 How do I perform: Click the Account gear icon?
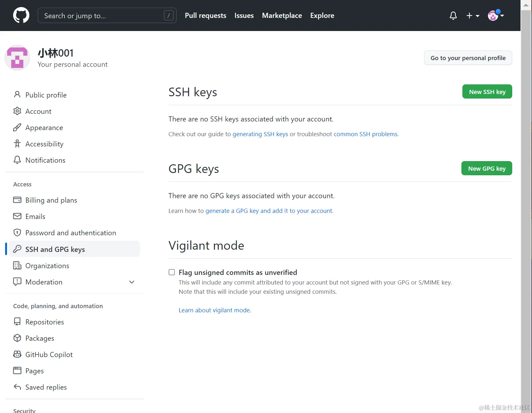point(17,111)
